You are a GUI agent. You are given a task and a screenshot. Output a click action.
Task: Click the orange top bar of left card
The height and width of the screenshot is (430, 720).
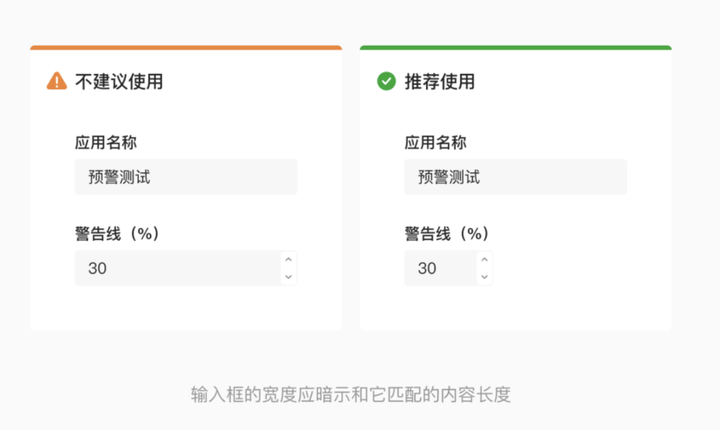pyautogui.click(x=186, y=47)
